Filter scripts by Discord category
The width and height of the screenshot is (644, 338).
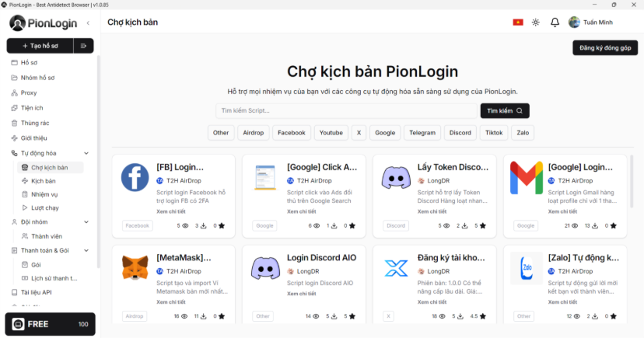460,133
